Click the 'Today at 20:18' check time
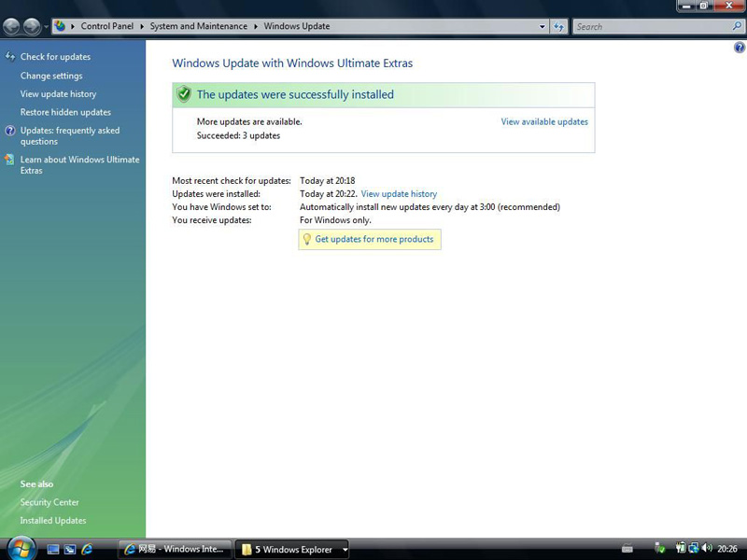The height and width of the screenshot is (560, 747). pos(328,180)
